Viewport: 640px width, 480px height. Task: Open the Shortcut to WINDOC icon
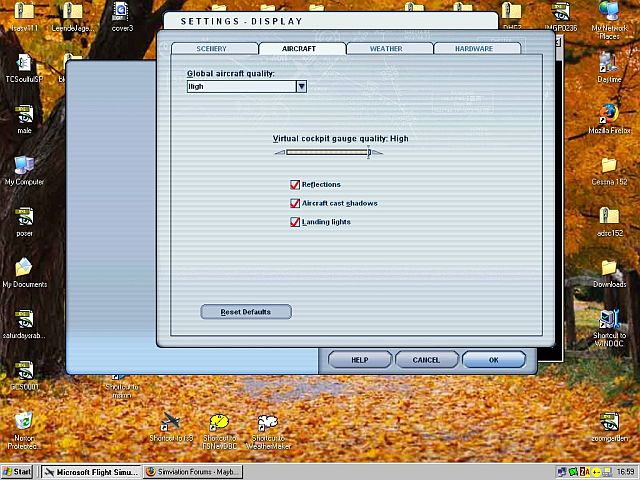(x=609, y=319)
